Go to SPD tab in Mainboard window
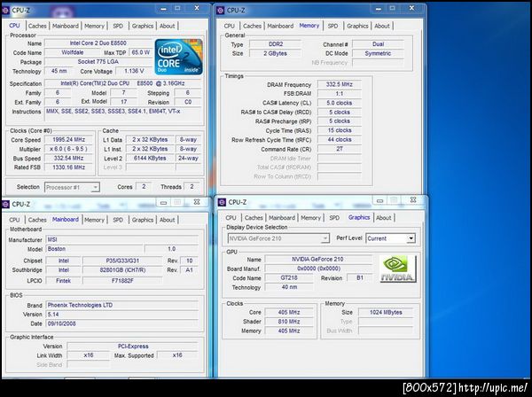Viewport: 532px width, 397px height. (118, 220)
